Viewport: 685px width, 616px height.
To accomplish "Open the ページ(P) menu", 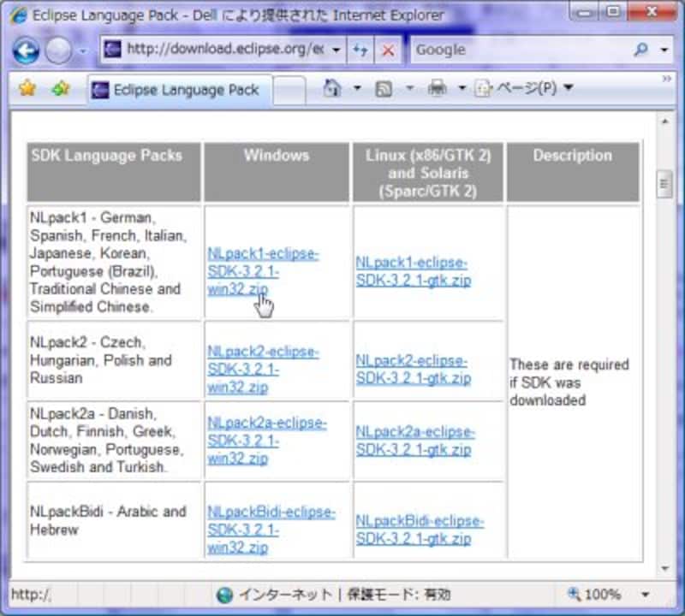I will coord(524,89).
